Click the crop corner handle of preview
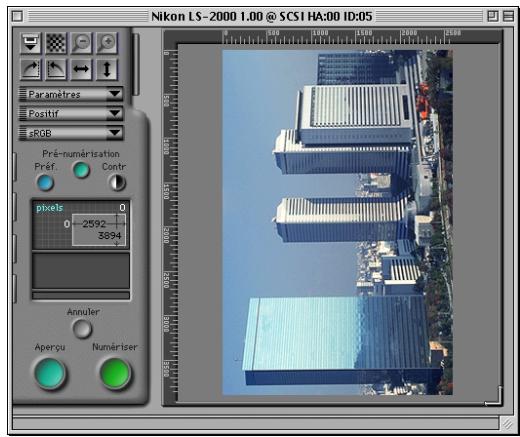520x437 pixels. [494, 397]
